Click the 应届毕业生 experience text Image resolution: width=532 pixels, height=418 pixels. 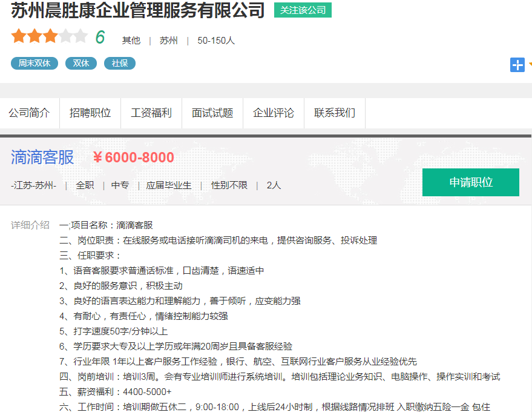tap(169, 185)
